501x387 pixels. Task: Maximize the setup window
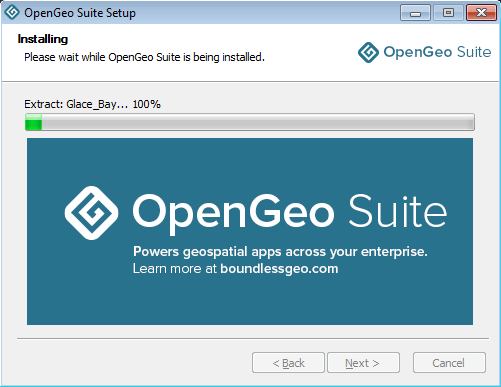(x=448, y=13)
